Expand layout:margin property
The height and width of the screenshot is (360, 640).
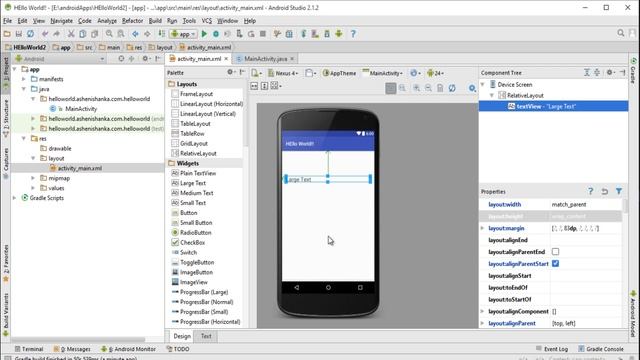click(x=482, y=228)
